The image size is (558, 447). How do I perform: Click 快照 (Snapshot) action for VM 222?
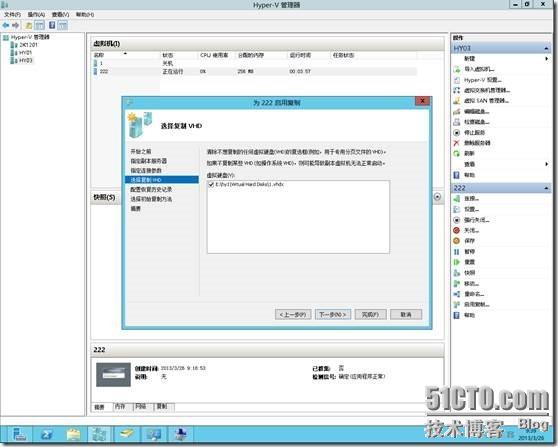pyautogui.click(x=469, y=273)
